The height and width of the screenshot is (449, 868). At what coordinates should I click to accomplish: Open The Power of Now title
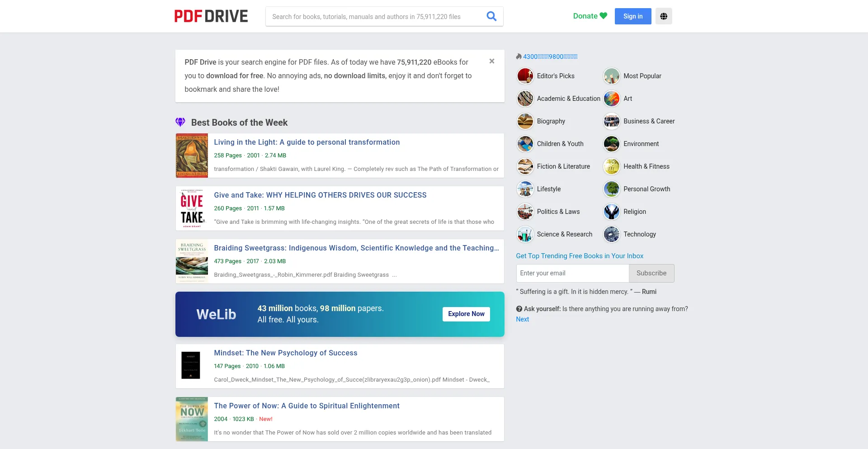point(307,406)
